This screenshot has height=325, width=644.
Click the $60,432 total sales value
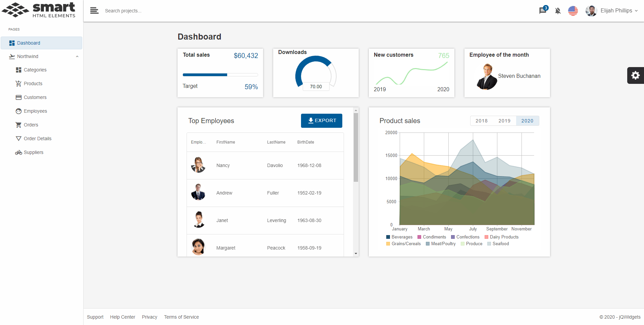(x=246, y=56)
